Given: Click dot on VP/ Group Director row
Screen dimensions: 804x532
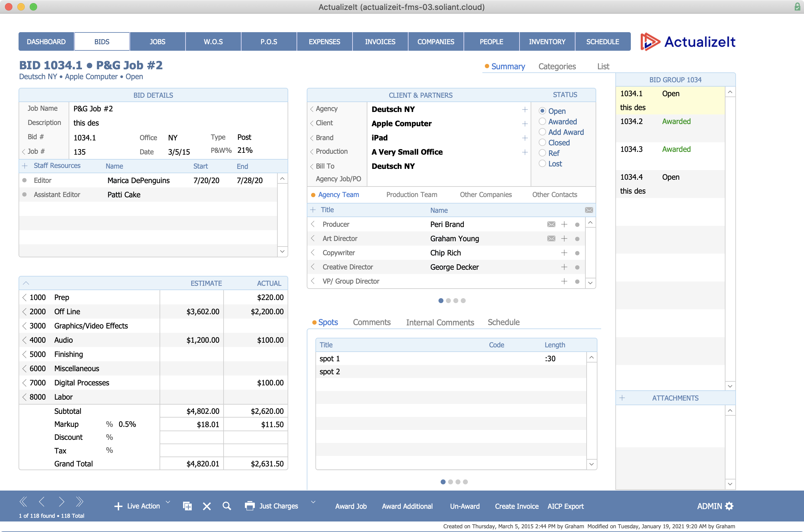Looking at the screenshot, I should (577, 281).
